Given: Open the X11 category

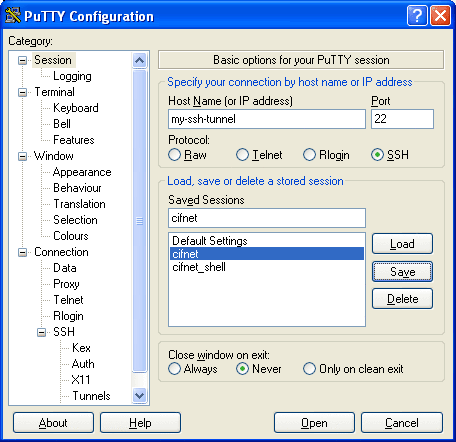Looking at the screenshot, I should pyautogui.click(x=81, y=380).
